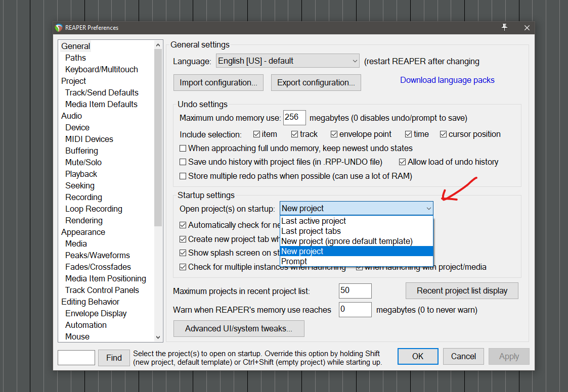Open Track Control Panels page
Screen dimensions: 568x392
[x=102, y=290]
